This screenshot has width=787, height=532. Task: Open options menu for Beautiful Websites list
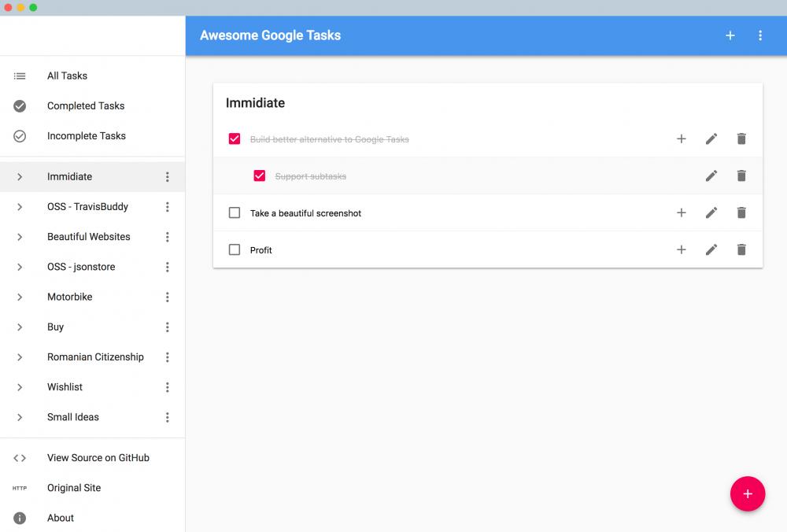[x=167, y=237]
